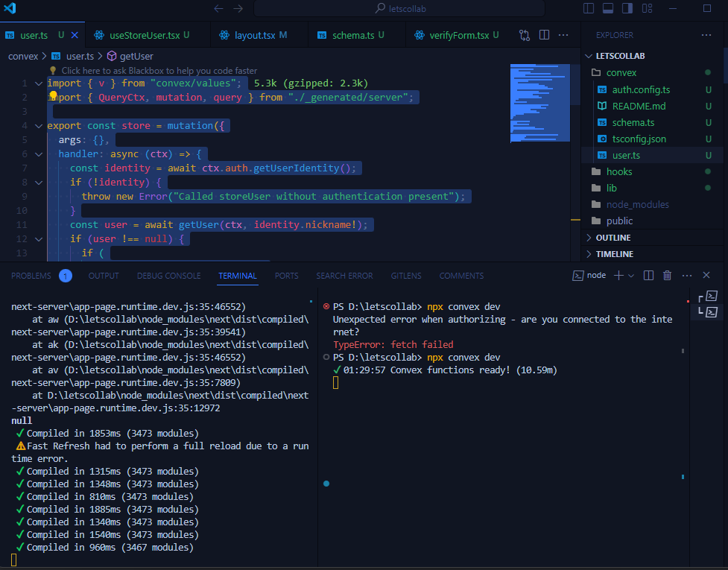Expand the hooks folder
Screen dimensions: 728x570
pyautogui.click(x=652, y=171)
